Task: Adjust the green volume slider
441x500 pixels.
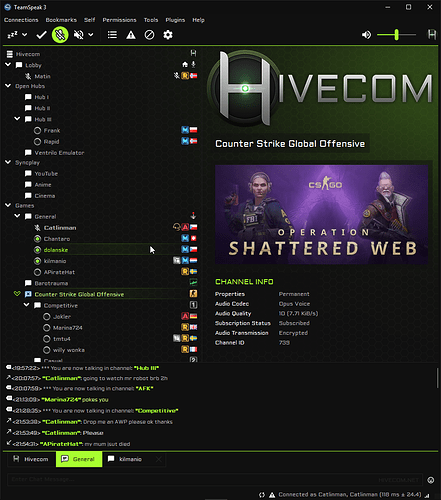Action: pos(396,35)
